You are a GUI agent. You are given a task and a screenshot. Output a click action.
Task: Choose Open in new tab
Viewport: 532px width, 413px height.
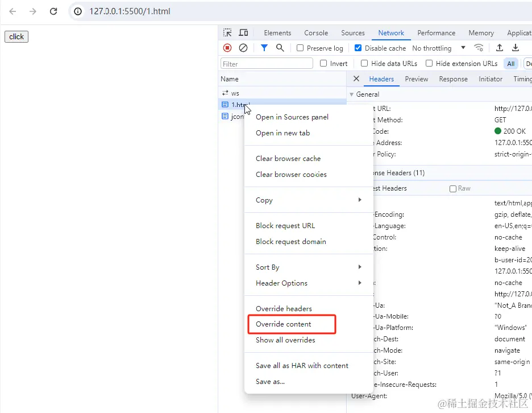[x=309, y=133]
